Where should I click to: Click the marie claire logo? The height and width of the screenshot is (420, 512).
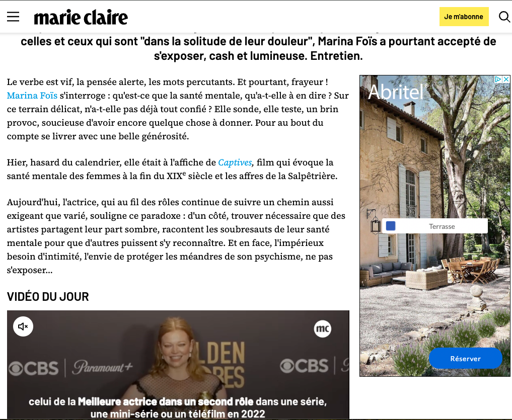81,17
